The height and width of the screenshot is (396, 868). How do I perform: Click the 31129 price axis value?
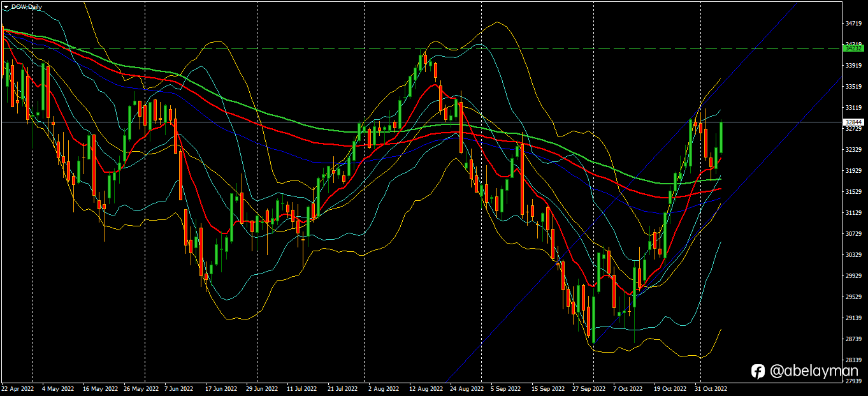(854, 212)
